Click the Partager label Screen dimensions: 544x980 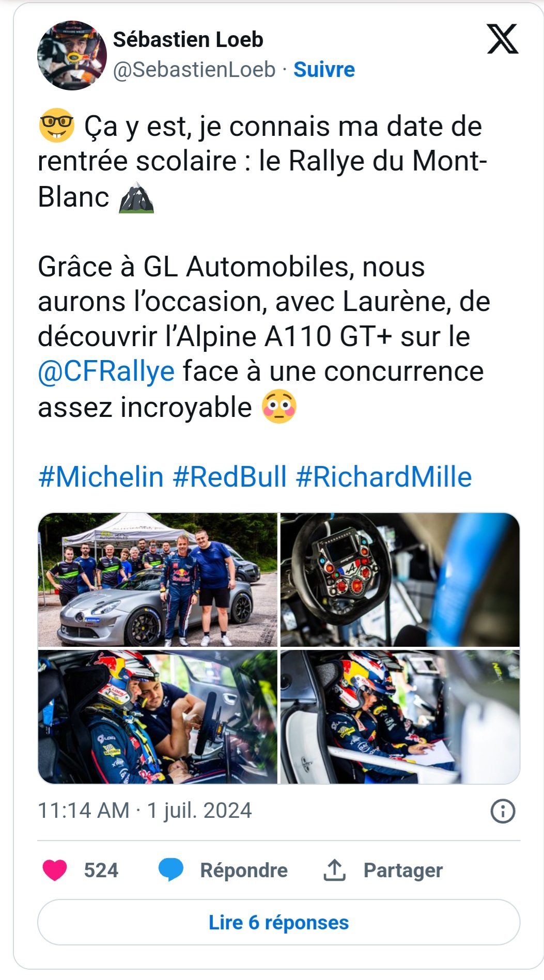click(x=403, y=870)
